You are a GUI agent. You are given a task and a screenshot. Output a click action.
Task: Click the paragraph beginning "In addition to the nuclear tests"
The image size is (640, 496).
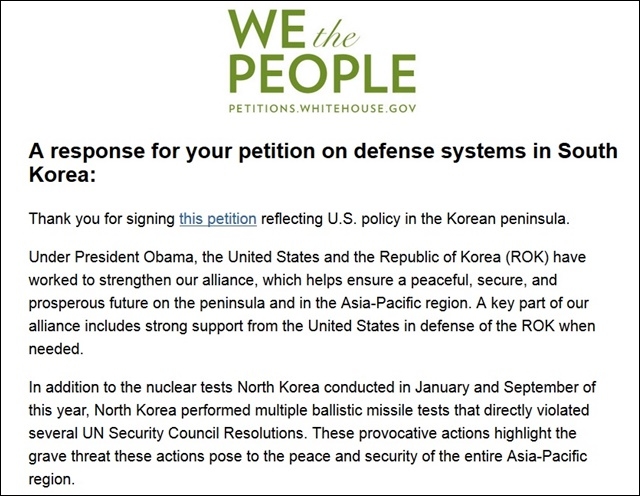(x=312, y=433)
